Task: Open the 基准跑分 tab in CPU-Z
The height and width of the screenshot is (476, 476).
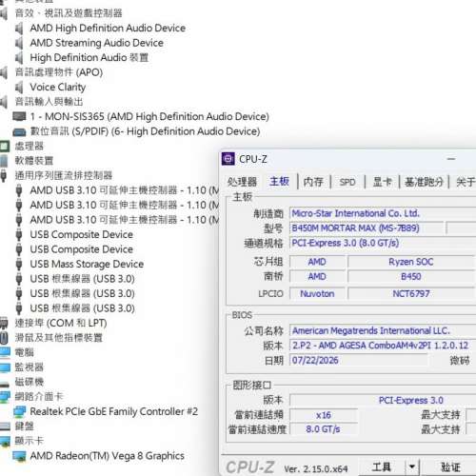Action: click(x=424, y=182)
